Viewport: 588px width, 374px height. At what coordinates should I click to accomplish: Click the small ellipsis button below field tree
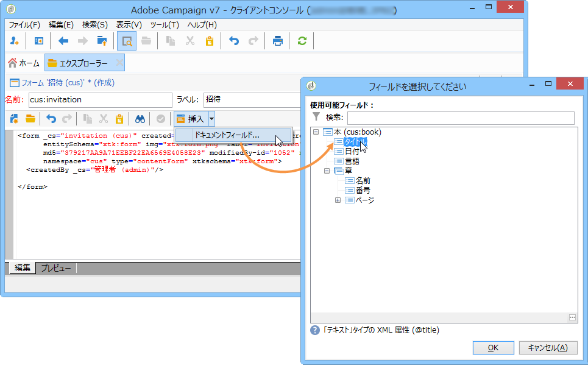[572, 317]
